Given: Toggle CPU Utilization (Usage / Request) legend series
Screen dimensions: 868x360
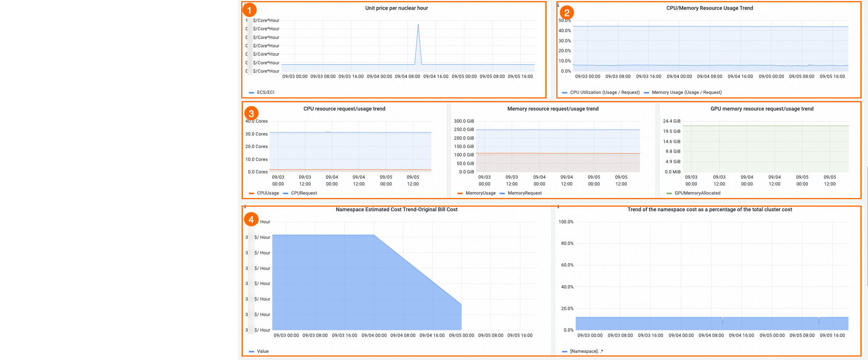Looking at the screenshot, I should [605, 92].
